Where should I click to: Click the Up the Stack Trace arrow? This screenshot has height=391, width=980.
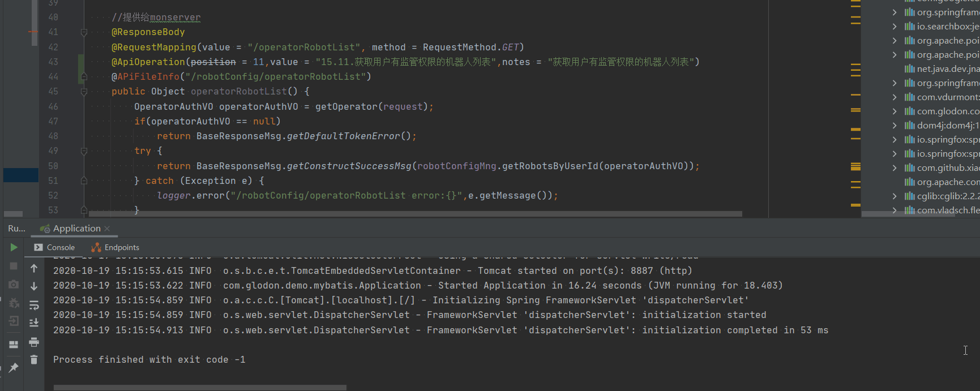(x=34, y=268)
